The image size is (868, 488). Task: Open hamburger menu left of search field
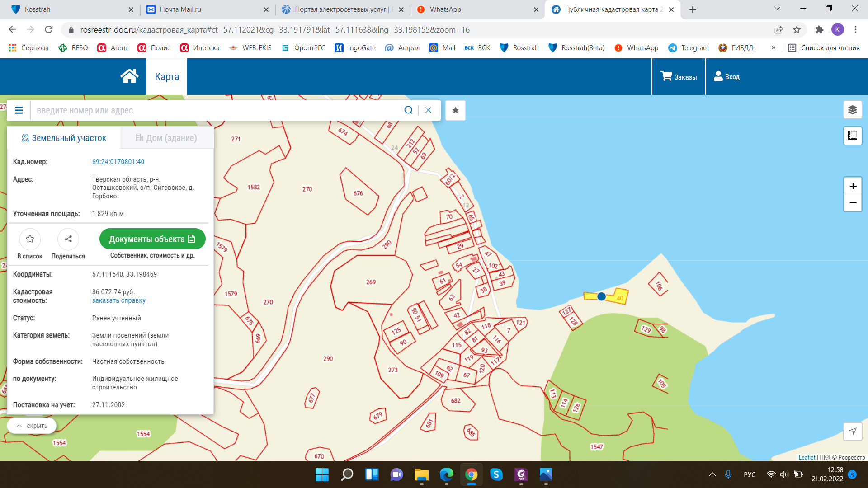point(19,110)
